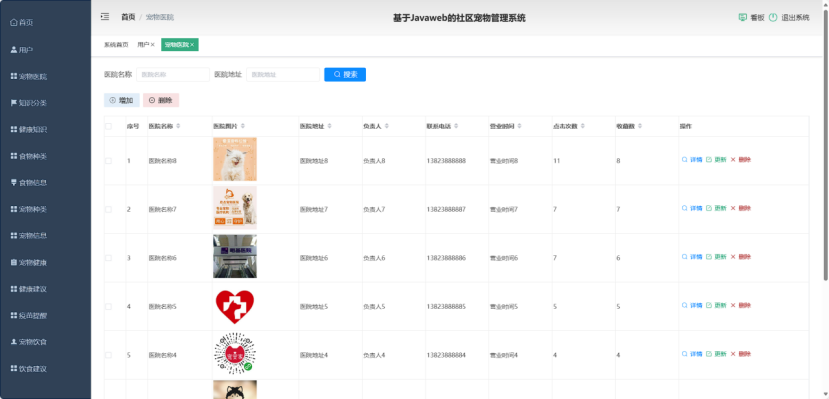Delete row 医院名称8 with red X
The height and width of the screenshot is (399, 829).
(741, 160)
